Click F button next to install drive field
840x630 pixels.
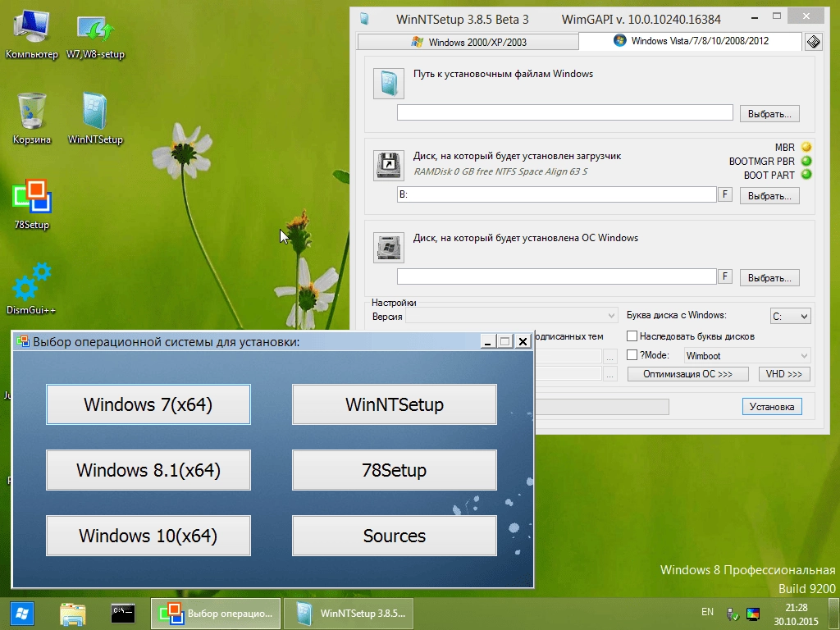(x=725, y=276)
